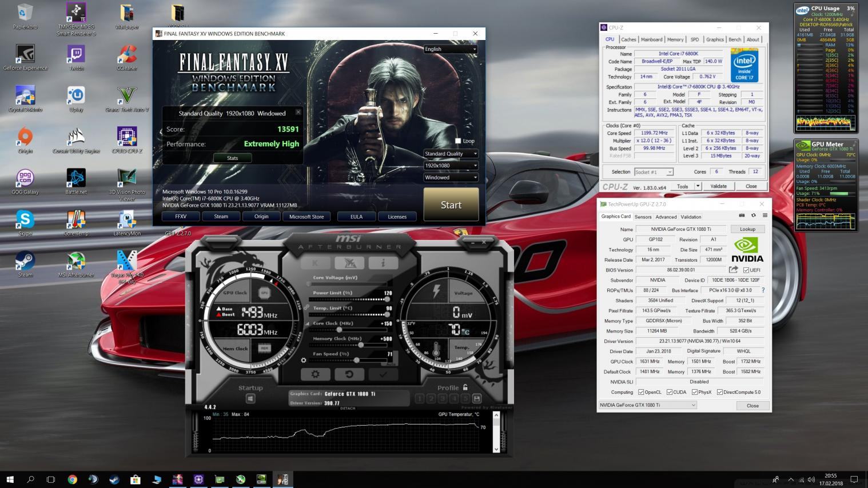Open the GPU-Z graphics card selector dropdown
Image resolution: width=868 pixels, height=488 pixels.
(x=647, y=405)
